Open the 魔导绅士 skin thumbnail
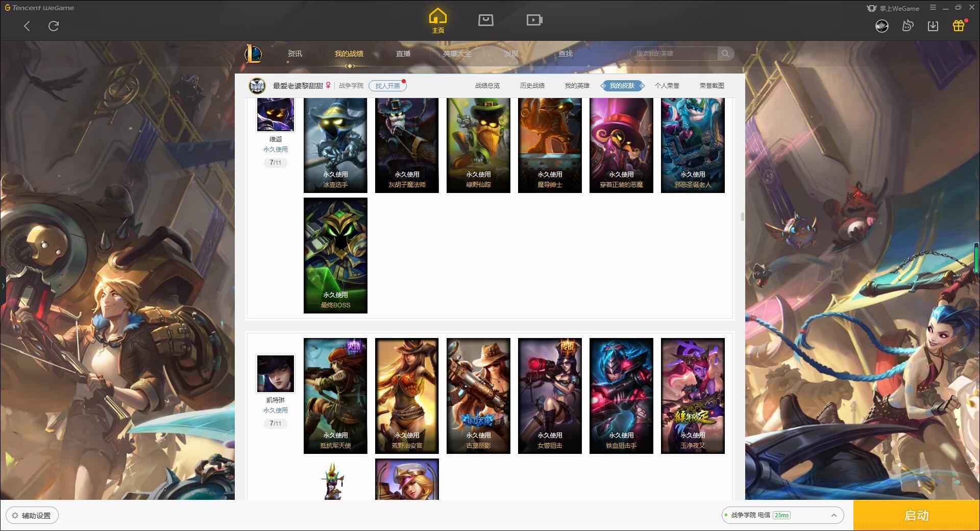This screenshot has width=980, height=531. (x=550, y=146)
